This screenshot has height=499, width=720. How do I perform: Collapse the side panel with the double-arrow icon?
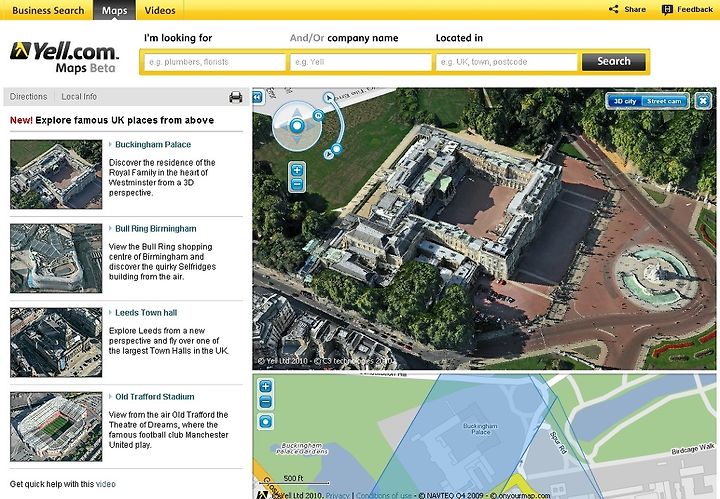(x=257, y=97)
